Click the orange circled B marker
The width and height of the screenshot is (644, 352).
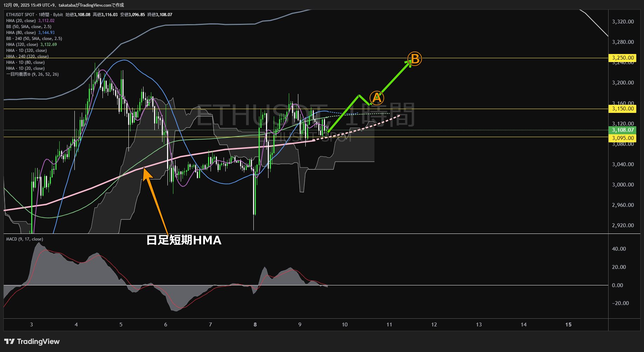tap(414, 59)
